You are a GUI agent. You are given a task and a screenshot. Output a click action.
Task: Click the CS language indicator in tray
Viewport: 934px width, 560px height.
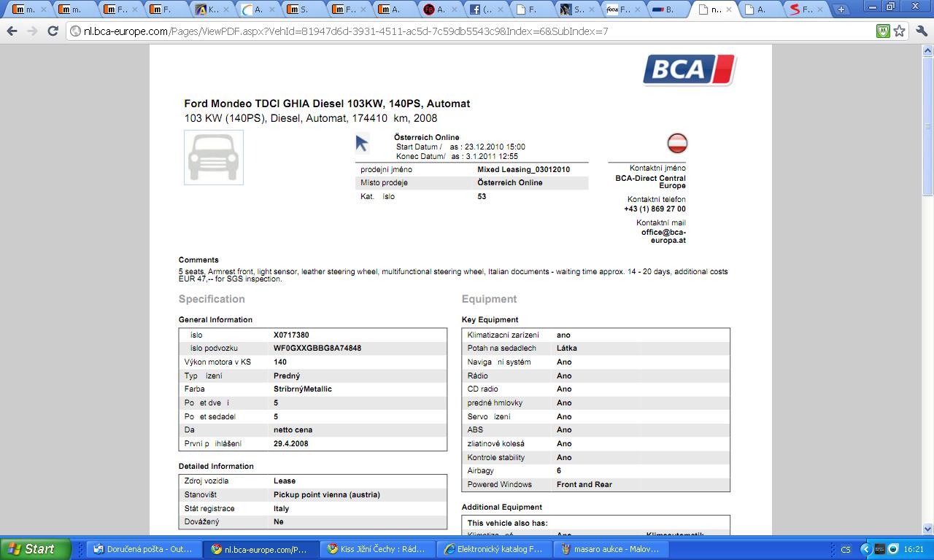click(x=846, y=549)
